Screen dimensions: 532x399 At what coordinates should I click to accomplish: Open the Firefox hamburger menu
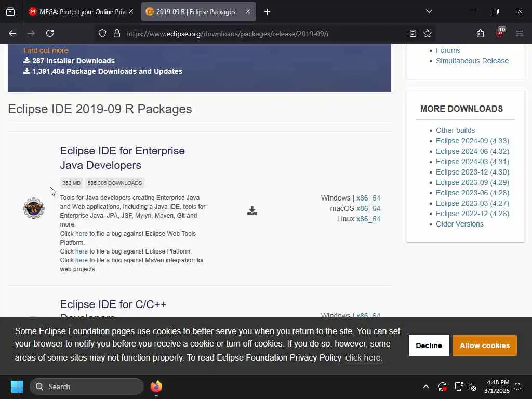pyautogui.click(x=520, y=33)
